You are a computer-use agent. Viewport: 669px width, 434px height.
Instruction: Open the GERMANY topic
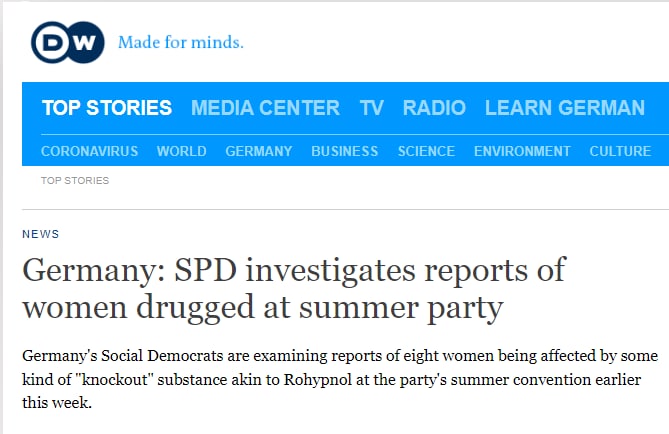(x=259, y=151)
